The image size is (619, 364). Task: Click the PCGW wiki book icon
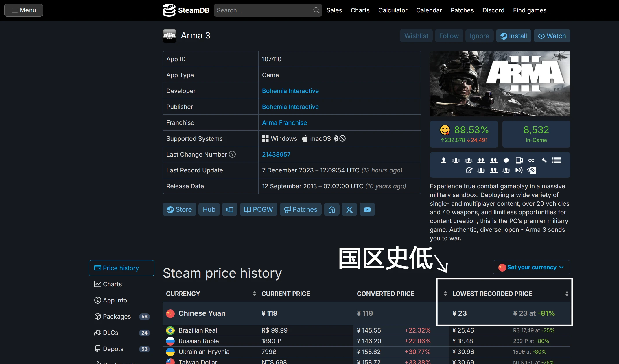pyautogui.click(x=258, y=209)
